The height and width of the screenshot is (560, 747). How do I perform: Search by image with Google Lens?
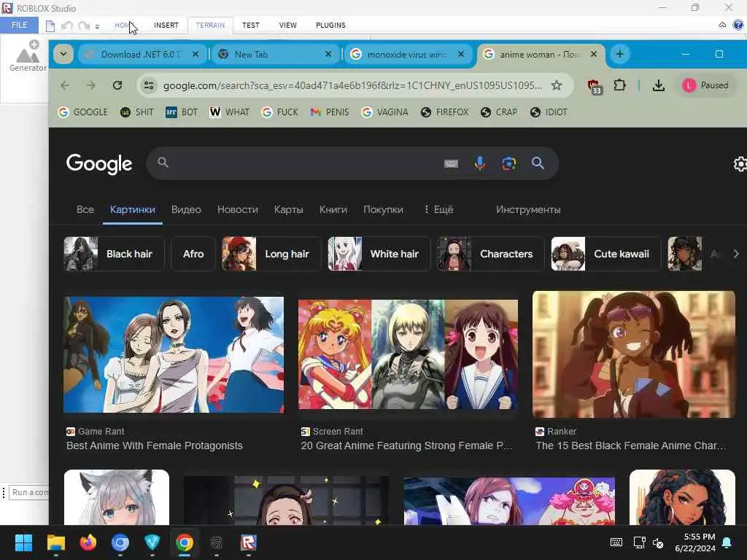(x=508, y=163)
